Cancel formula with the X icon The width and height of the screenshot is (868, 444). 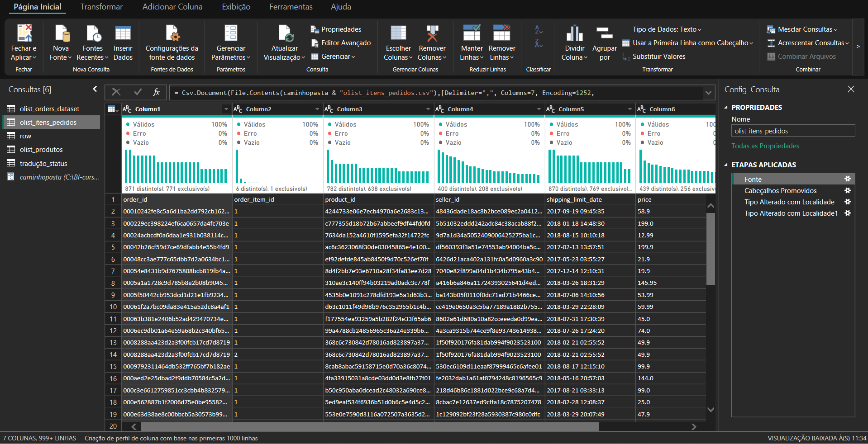click(116, 92)
